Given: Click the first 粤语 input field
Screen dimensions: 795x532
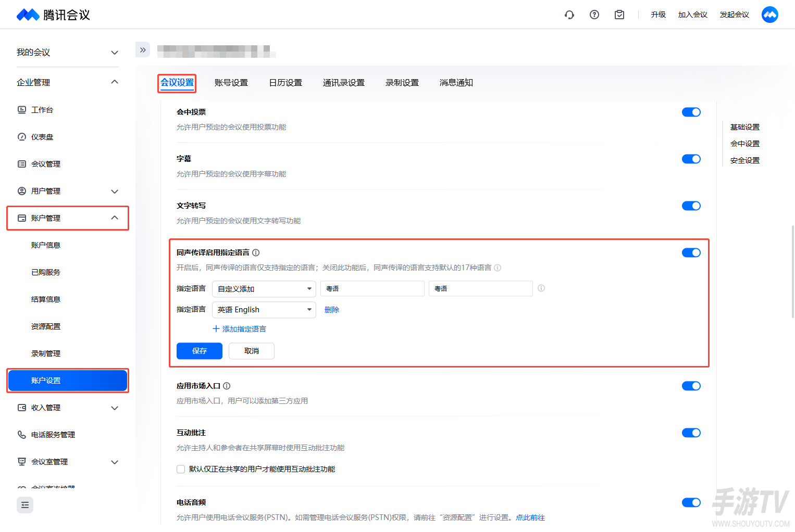Looking at the screenshot, I should (372, 288).
